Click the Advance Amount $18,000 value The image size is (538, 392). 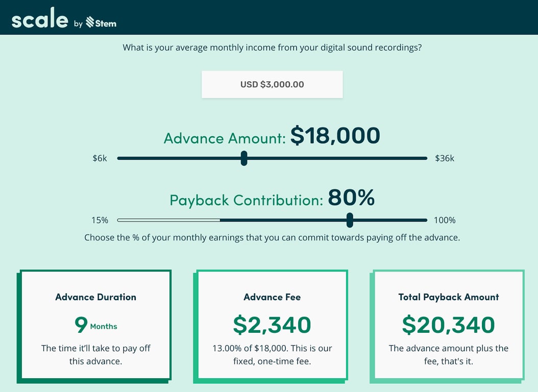335,136
